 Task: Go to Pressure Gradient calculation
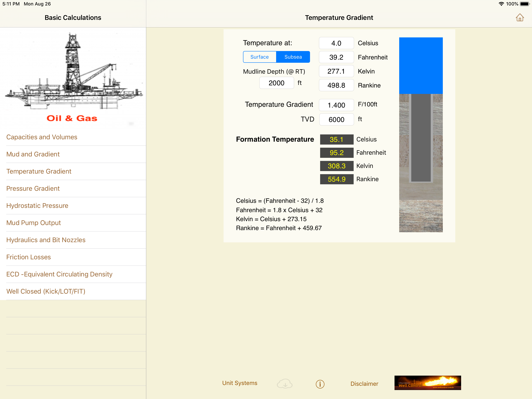tap(33, 188)
